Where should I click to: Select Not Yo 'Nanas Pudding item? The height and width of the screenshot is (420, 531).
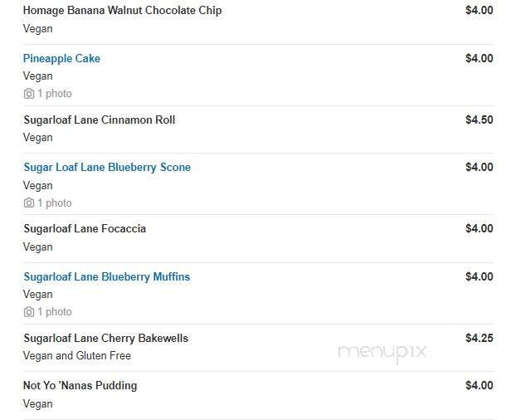tap(80, 385)
